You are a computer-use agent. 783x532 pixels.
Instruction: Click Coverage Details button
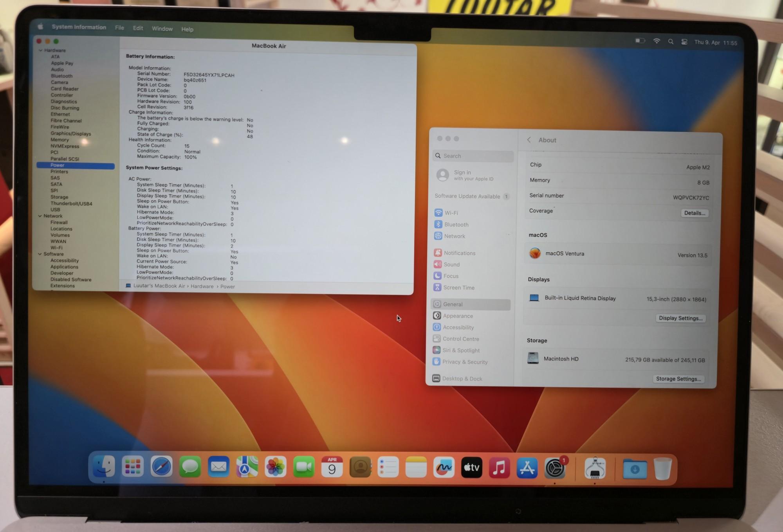[695, 213]
